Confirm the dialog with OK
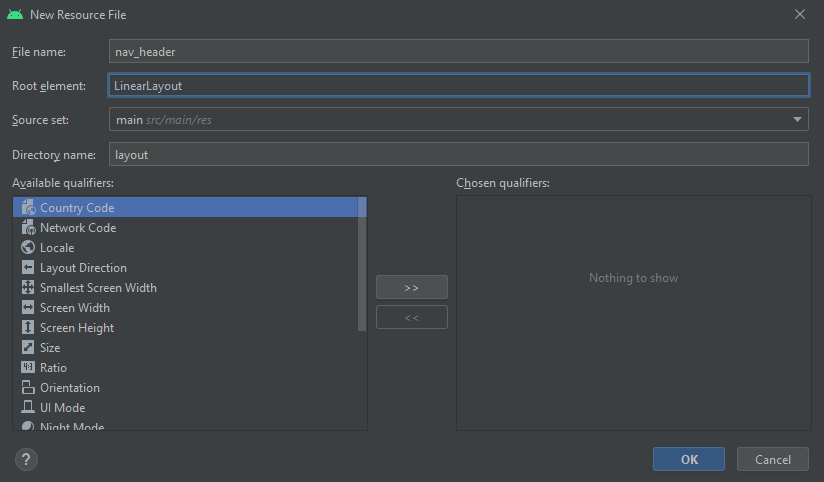Screen dimensions: 824x482 688,459
